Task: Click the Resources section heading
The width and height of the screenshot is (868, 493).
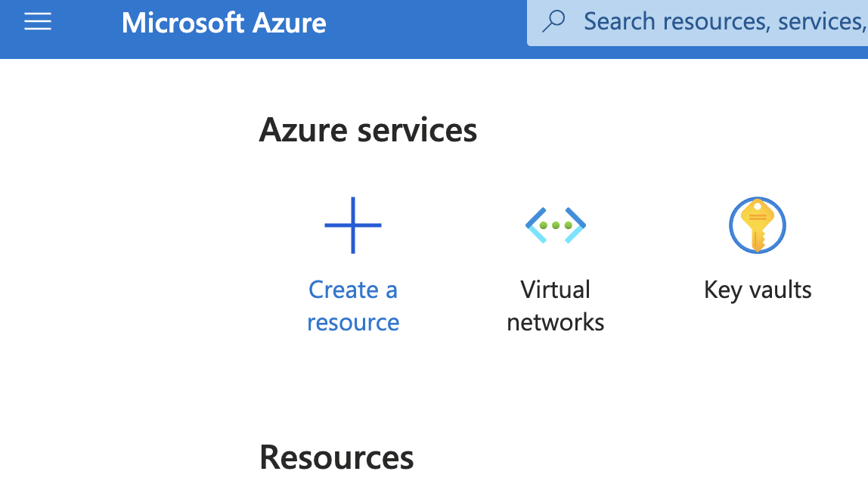Action: [336, 457]
